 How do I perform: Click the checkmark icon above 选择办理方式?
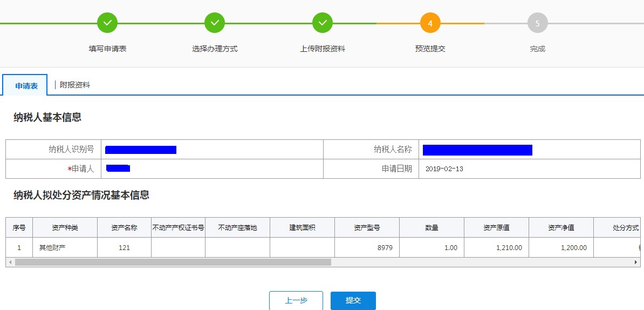(x=215, y=23)
